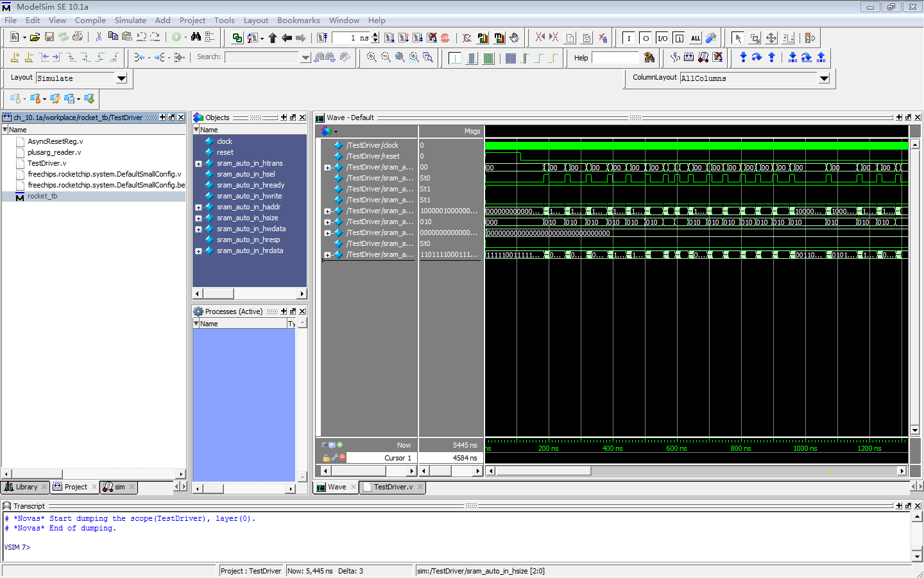The height and width of the screenshot is (578, 924).
Task: Click the Cut scissors icon
Action: pos(99,37)
